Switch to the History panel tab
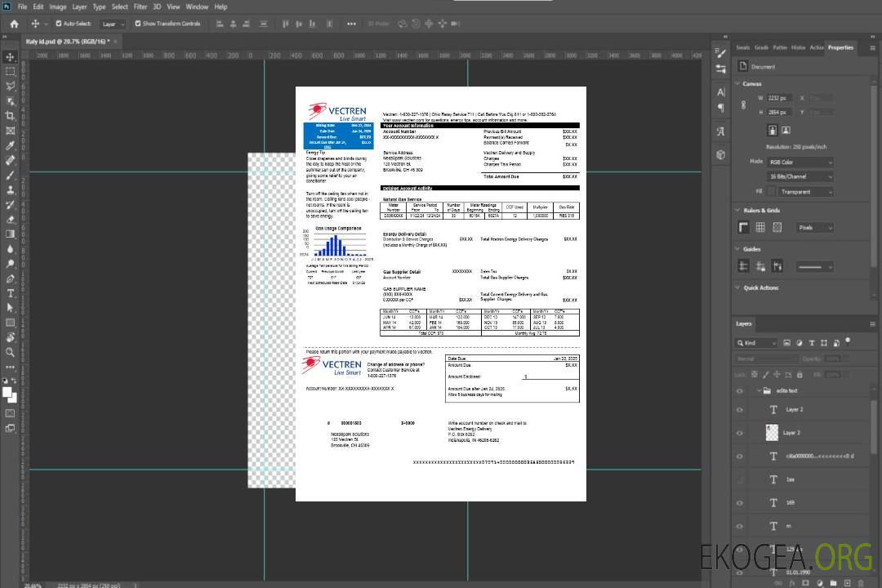Image resolution: width=882 pixels, height=588 pixels. pos(798,48)
